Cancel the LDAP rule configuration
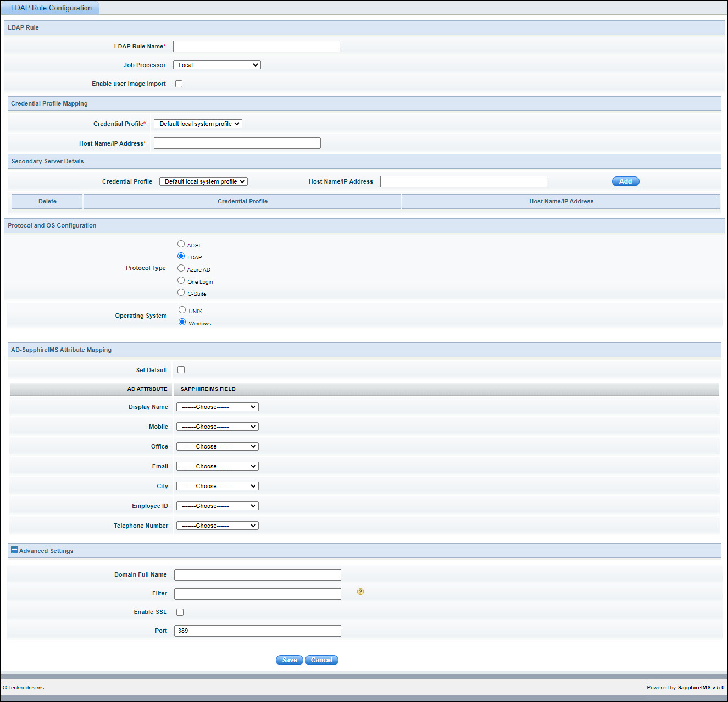This screenshot has width=728, height=702. [x=321, y=660]
